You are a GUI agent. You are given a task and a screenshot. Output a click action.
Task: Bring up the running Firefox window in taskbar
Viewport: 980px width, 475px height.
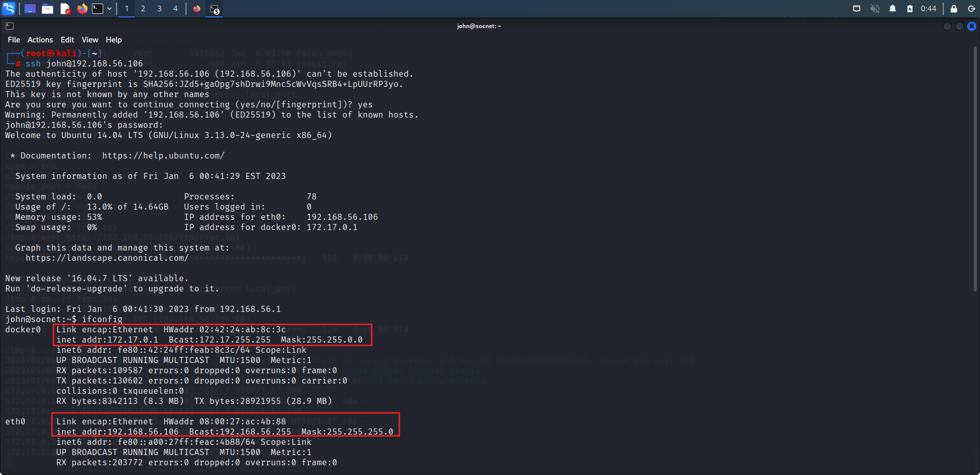point(197,9)
